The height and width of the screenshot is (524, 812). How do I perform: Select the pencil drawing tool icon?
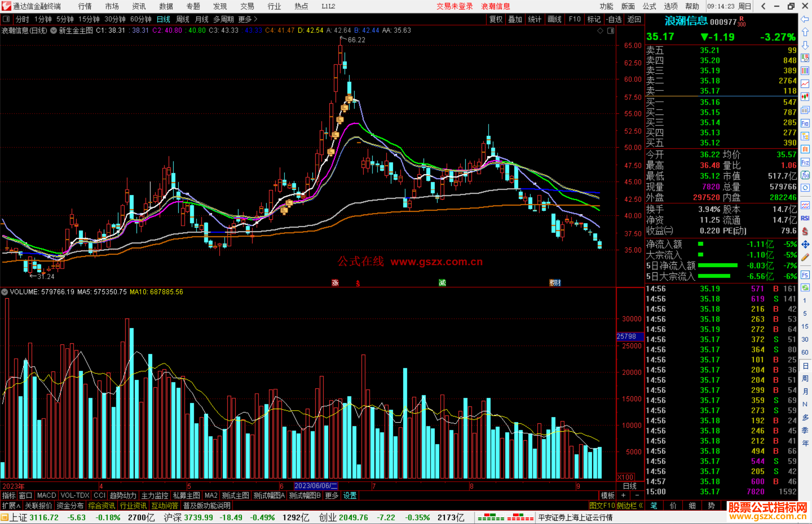[805, 258]
